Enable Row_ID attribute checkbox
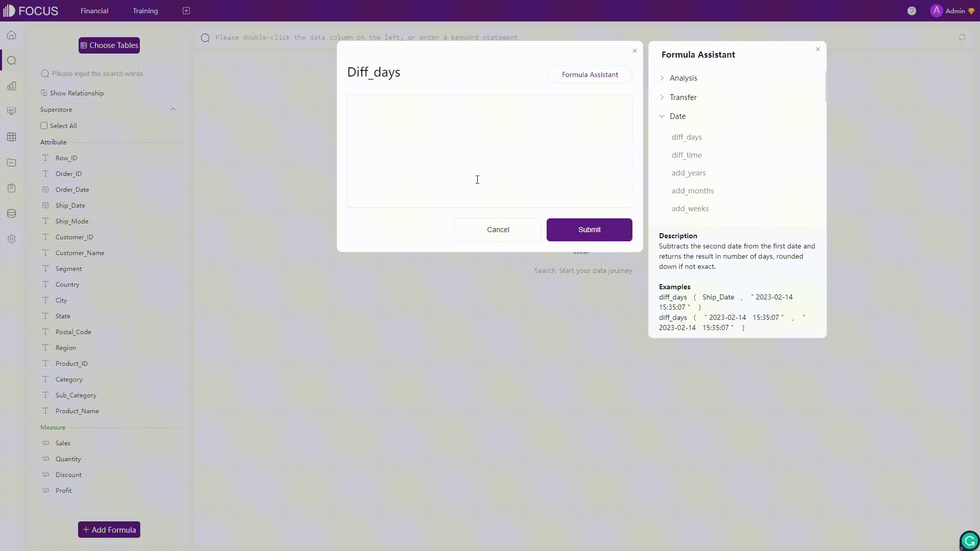980x551 pixels. pyautogui.click(x=44, y=158)
